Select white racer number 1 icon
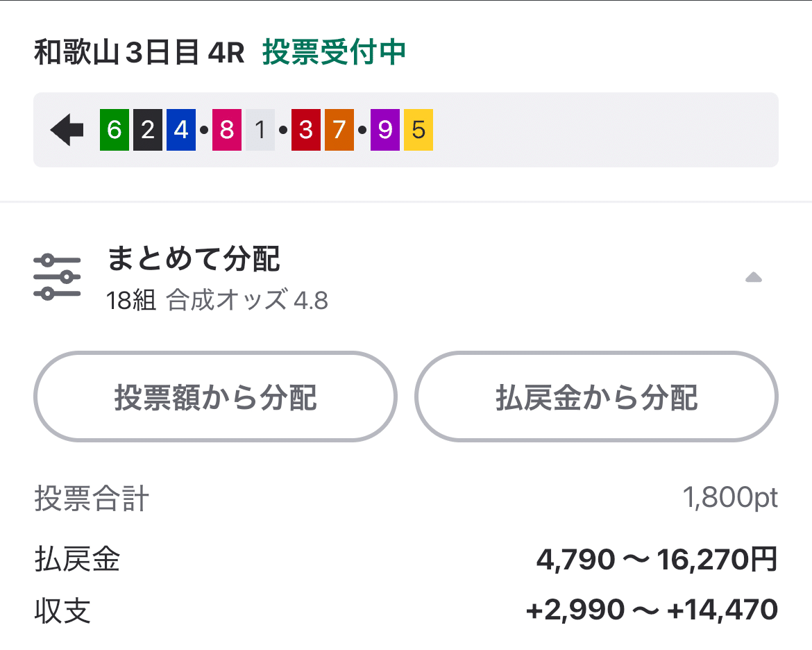 pos(260,130)
